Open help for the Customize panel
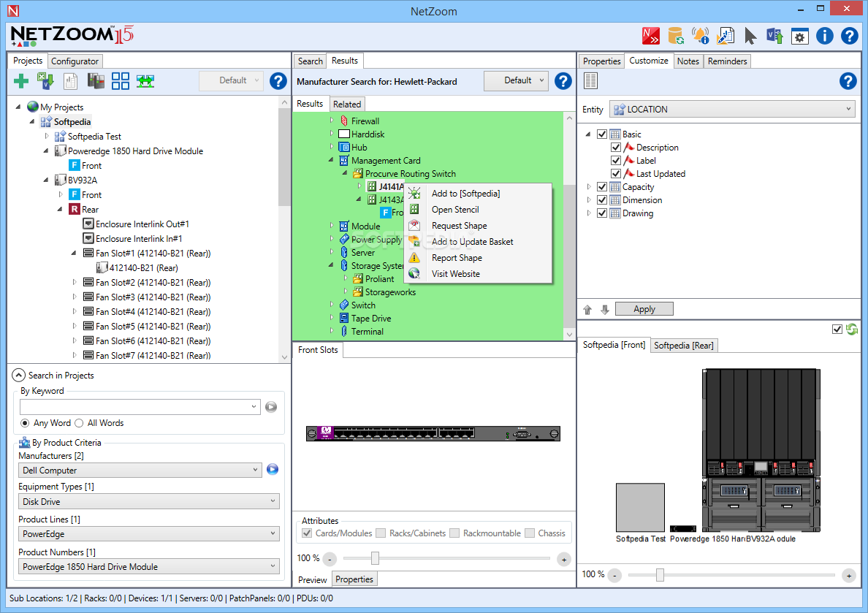Image resolution: width=868 pixels, height=613 pixels. 848,81
